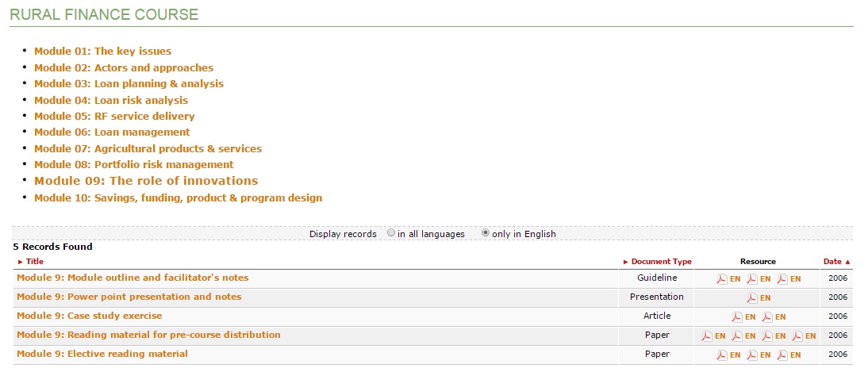Viewport: 868px width, 391px height.
Task: Select the 'only in English' radio button
Action: pyautogui.click(x=486, y=234)
